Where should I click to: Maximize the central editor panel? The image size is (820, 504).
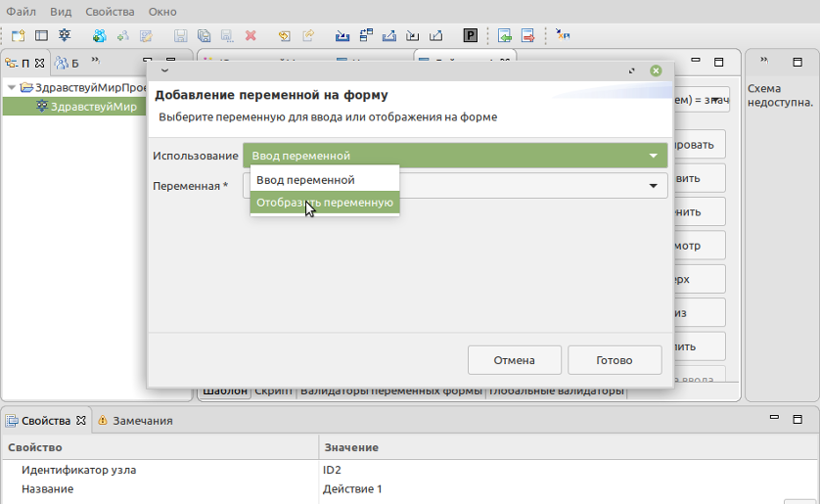tap(718, 62)
